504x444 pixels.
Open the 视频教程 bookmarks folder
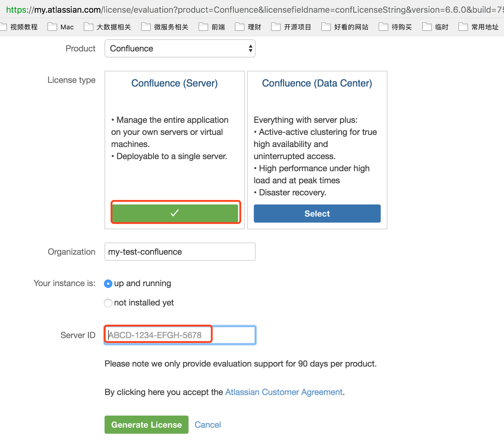pyautogui.click(x=24, y=27)
